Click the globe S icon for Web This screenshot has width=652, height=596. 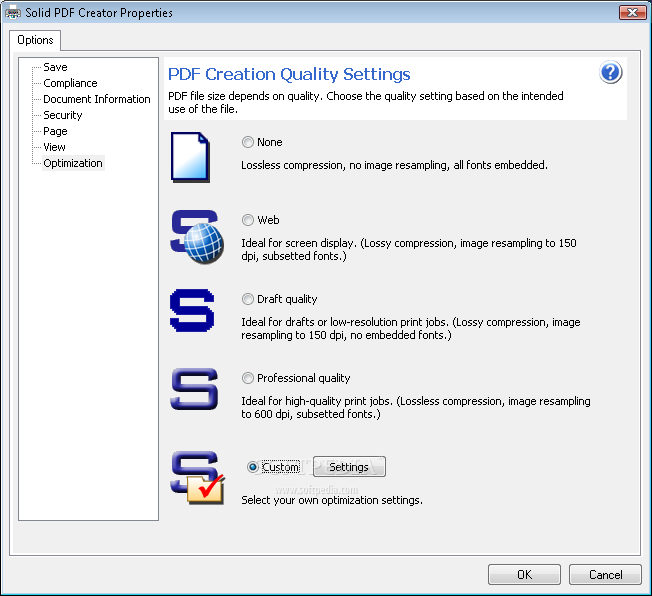point(197,237)
